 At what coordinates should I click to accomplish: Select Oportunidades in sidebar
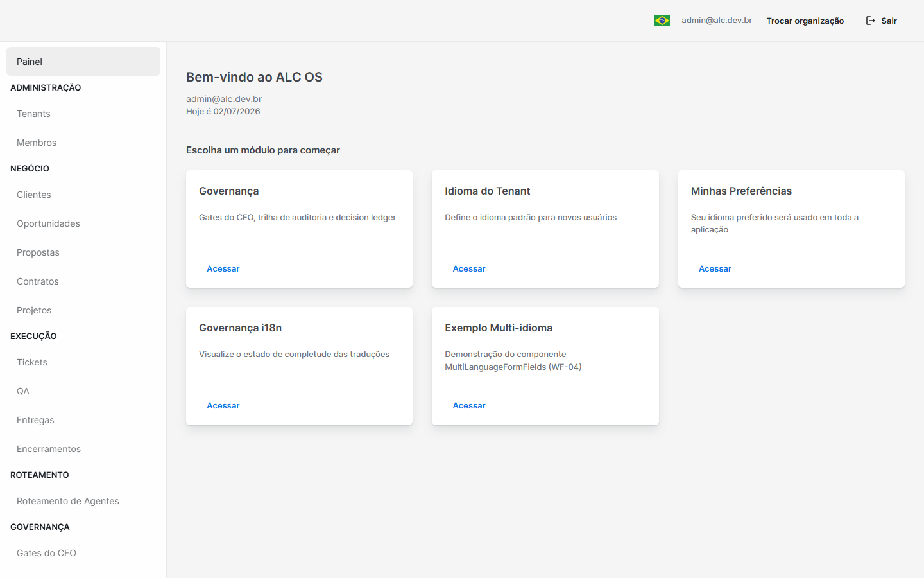(83, 223)
